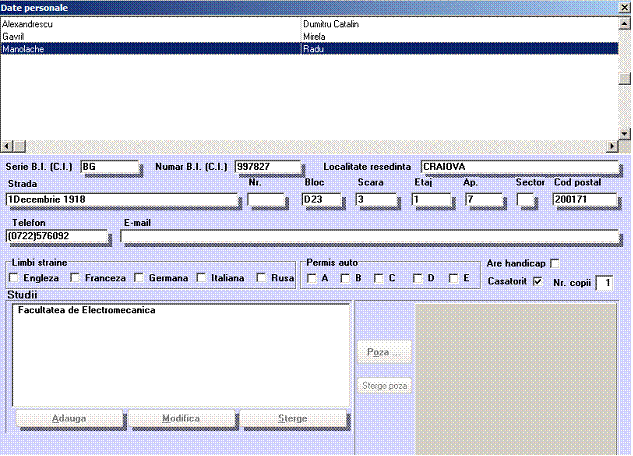Tick the Italiana checkbox

coord(202,278)
